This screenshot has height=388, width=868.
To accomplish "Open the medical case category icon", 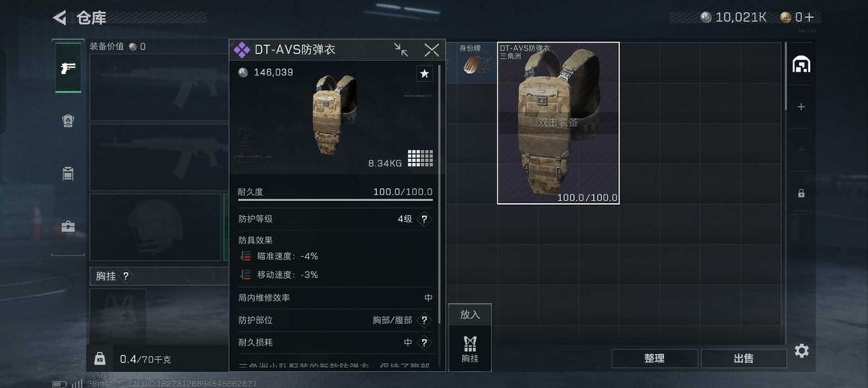I will click(x=68, y=227).
